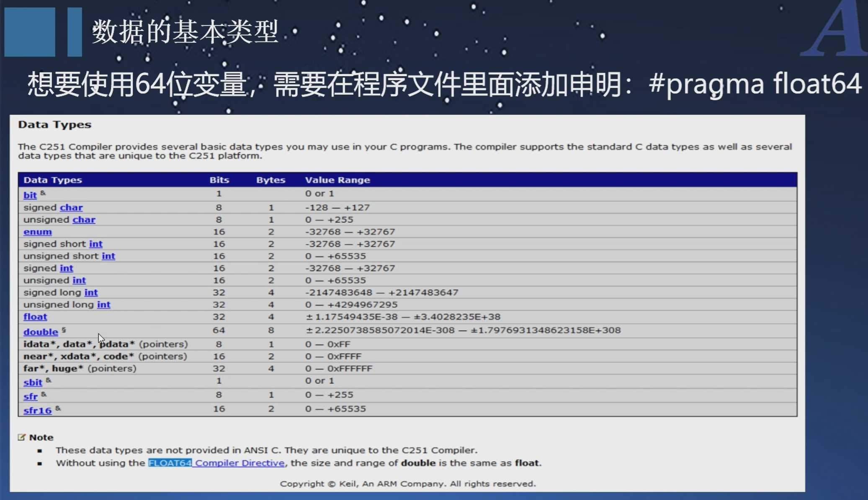The image size is (868, 500).
Task: Open the double data type link
Action: click(41, 332)
